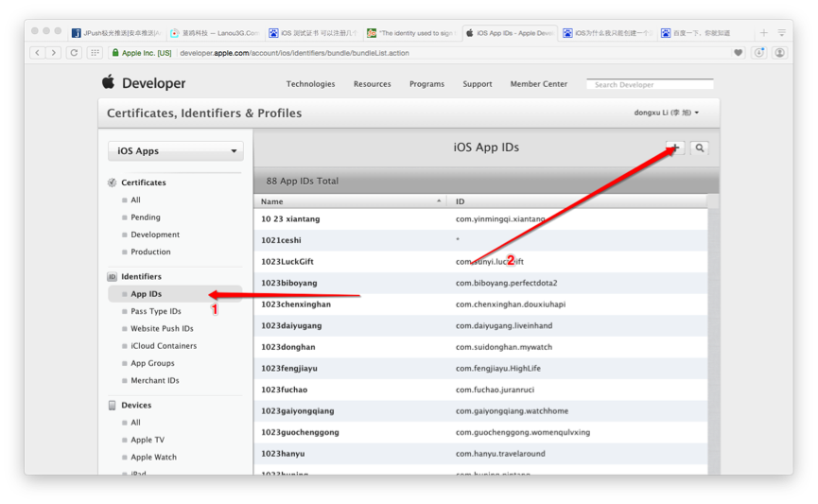This screenshot has width=818, height=504.
Task: Select the 1023biboyang App ID row
Action: click(x=480, y=284)
